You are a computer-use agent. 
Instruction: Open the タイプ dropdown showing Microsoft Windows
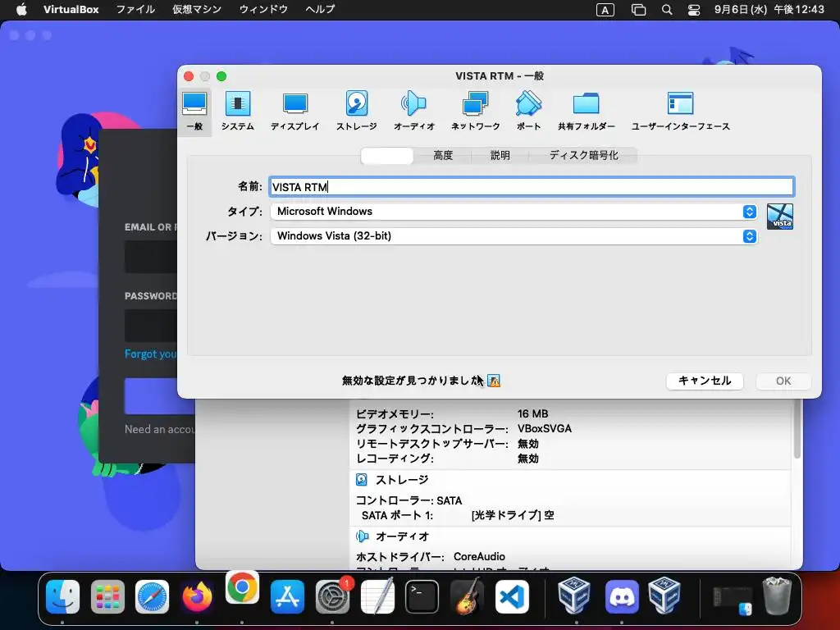514,212
